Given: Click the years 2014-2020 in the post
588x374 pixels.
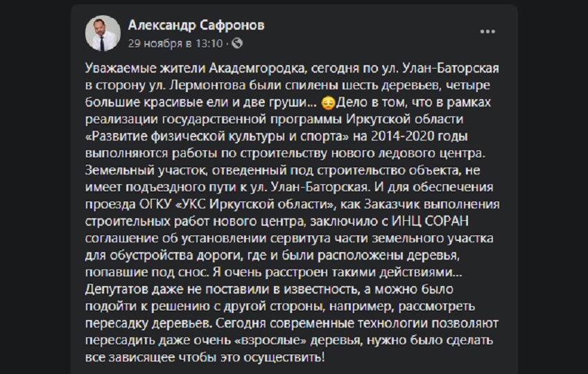Looking at the screenshot, I should tap(403, 136).
